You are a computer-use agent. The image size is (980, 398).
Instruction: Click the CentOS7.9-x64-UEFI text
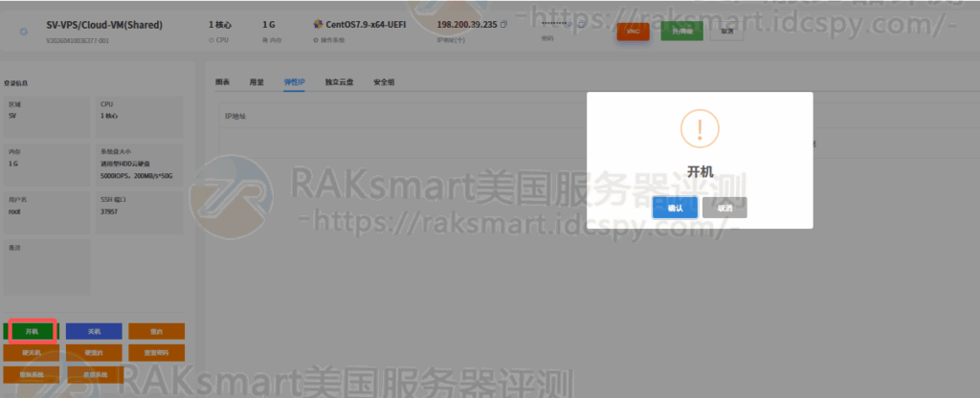click(x=367, y=25)
